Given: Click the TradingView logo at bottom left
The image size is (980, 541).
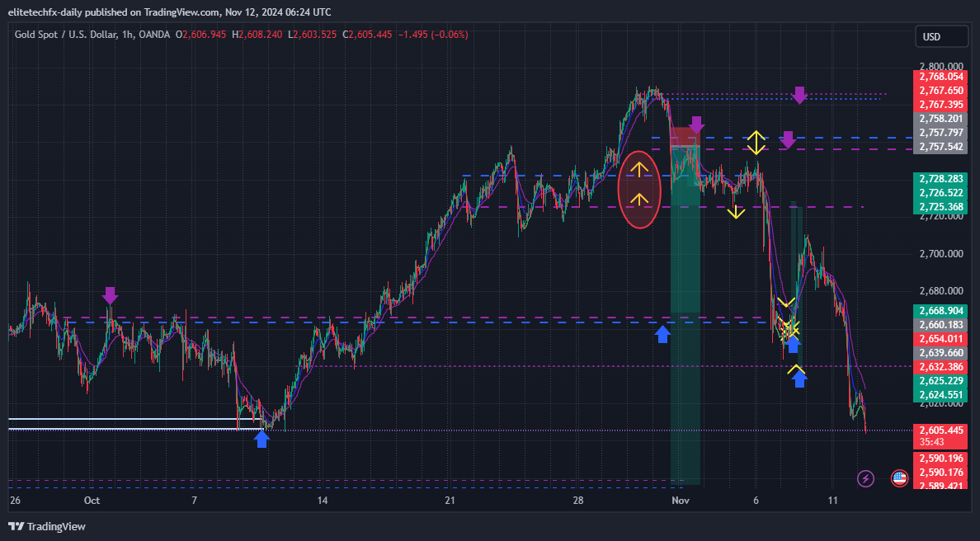Looking at the screenshot, I should (47, 527).
